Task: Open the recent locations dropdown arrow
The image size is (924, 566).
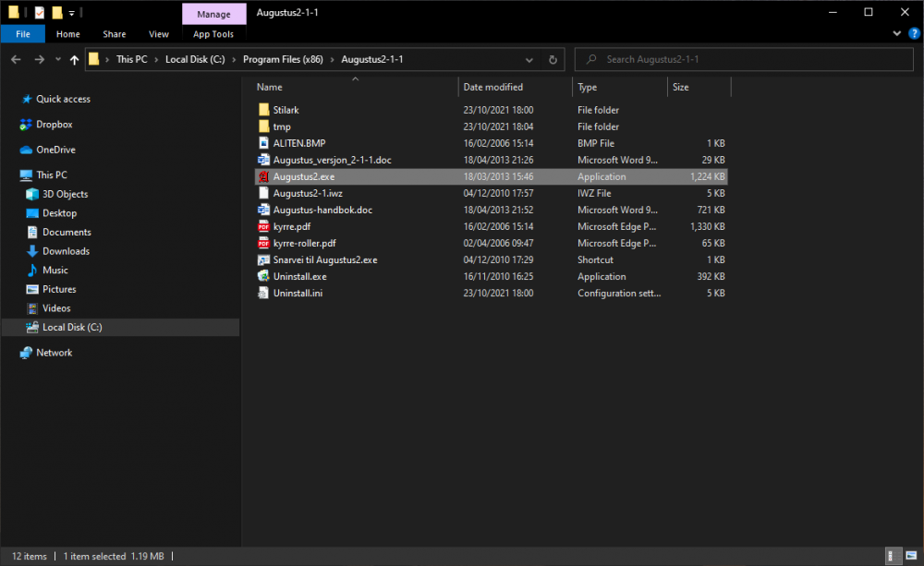Action: click(x=57, y=60)
